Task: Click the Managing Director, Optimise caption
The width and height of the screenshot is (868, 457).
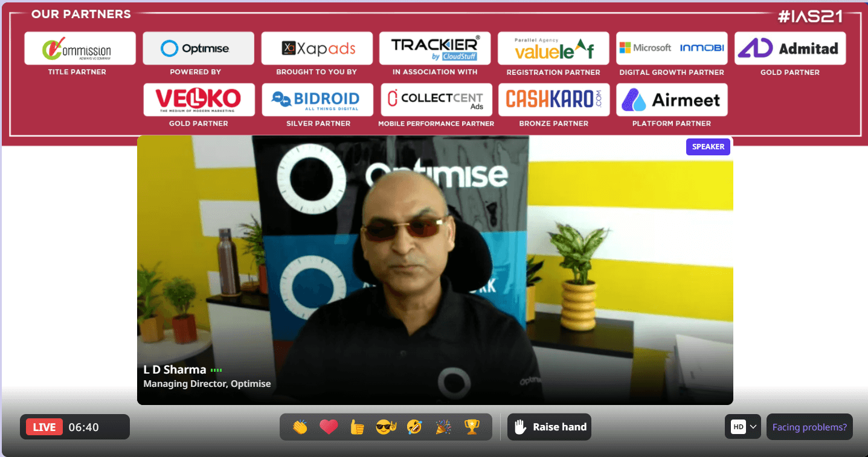Action: tap(207, 384)
